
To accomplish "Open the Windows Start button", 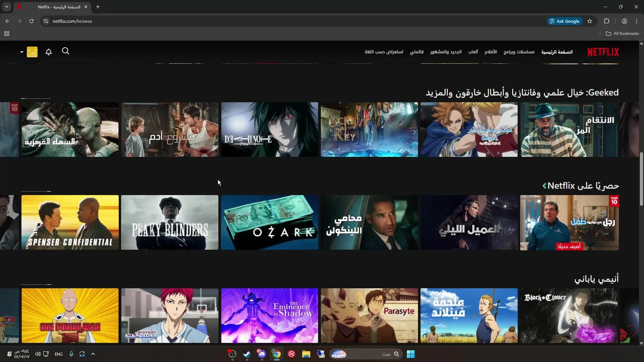I will (411, 354).
